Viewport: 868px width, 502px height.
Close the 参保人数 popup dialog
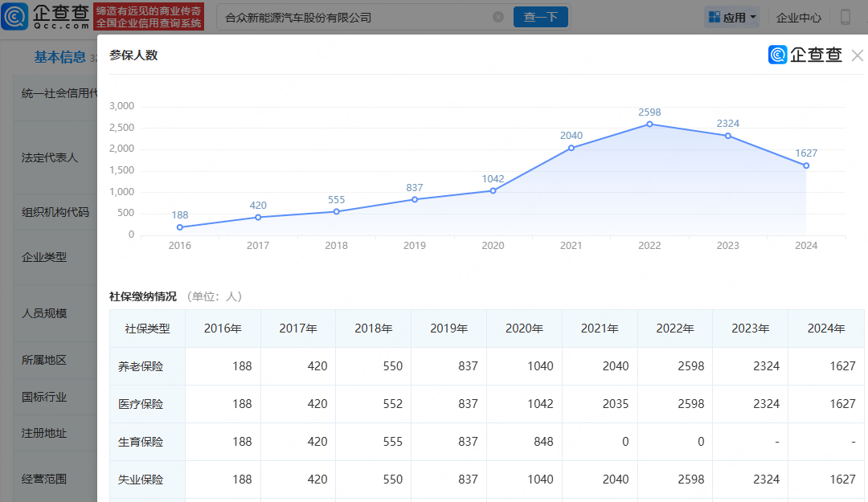[x=857, y=55]
